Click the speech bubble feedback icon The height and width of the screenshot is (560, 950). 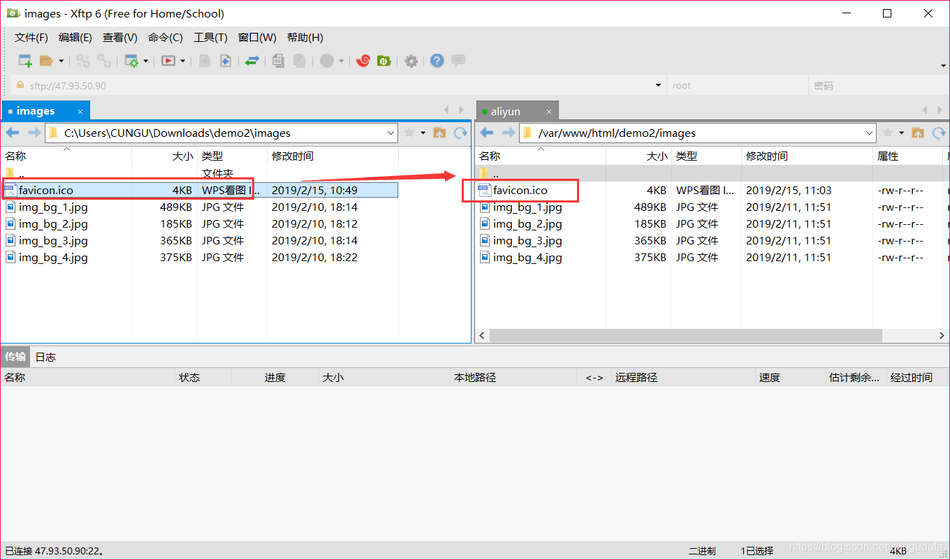pos(458,61)
